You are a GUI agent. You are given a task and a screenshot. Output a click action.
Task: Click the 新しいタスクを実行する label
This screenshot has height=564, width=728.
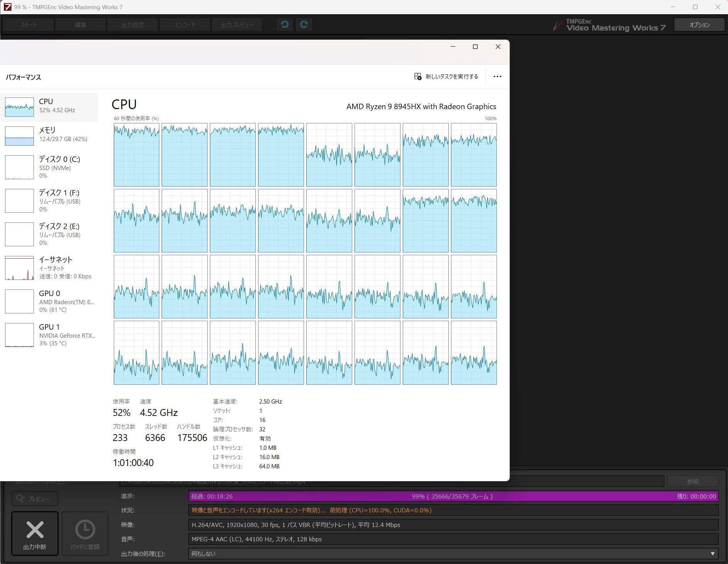pos(452,76)
